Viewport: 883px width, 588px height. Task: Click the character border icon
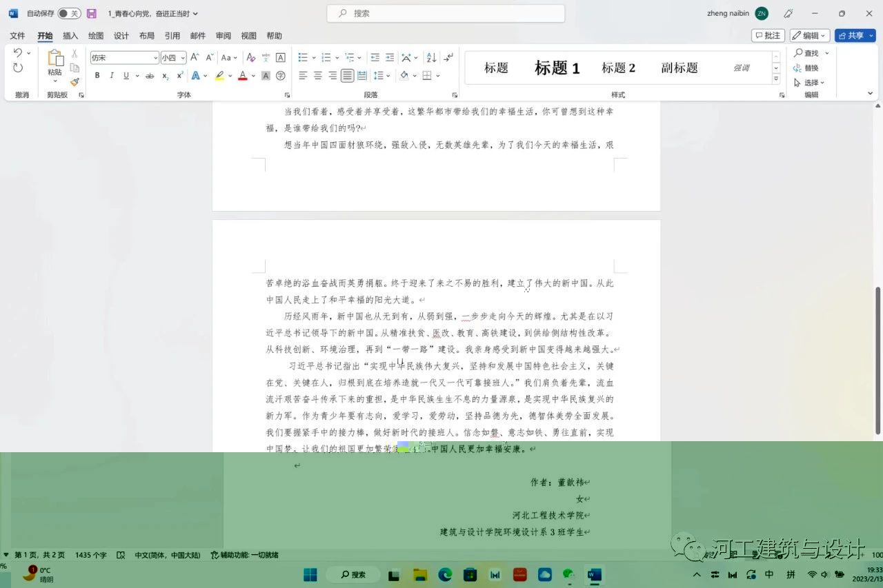pos(281,58)
